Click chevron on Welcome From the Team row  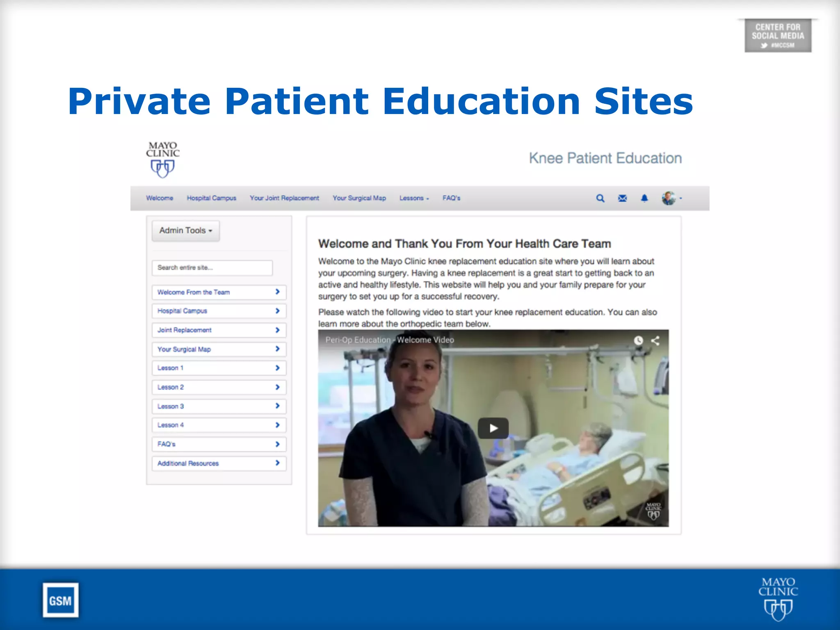[x=278, y=292]
